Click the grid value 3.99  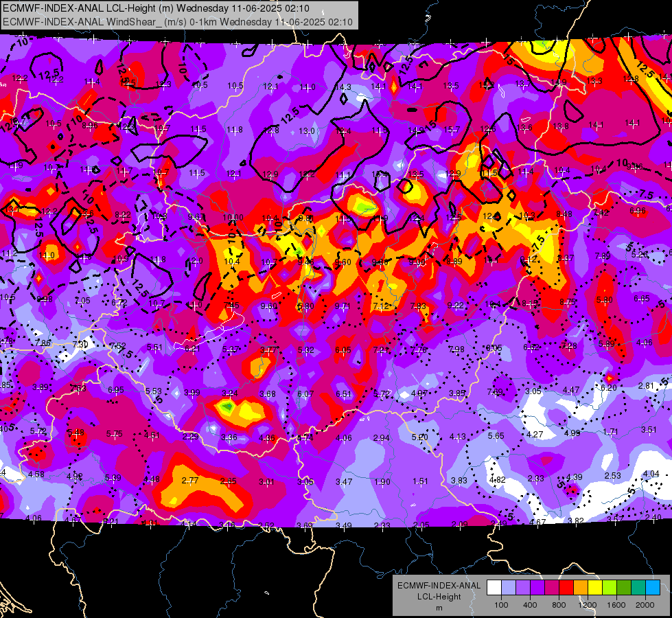[x=192, y=392]
